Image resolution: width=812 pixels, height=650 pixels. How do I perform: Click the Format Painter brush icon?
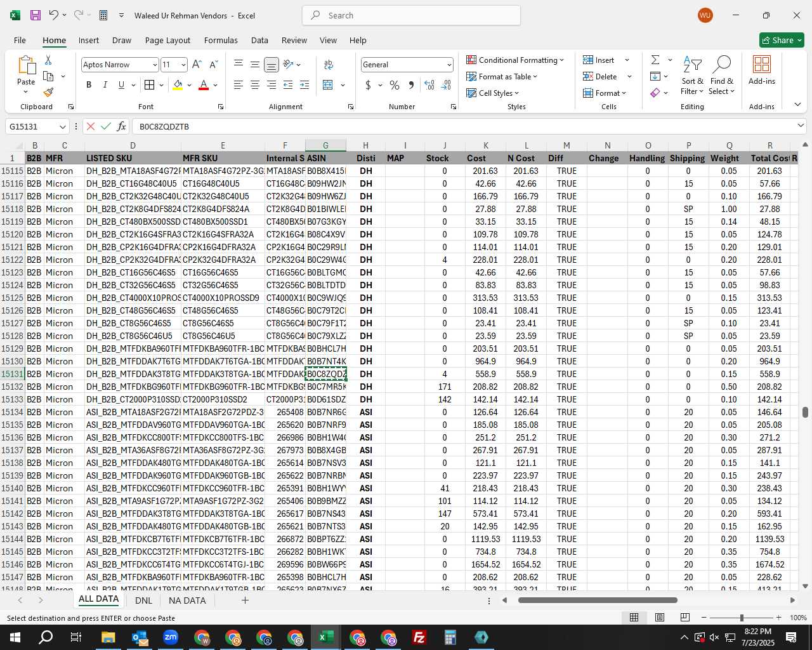48,92
